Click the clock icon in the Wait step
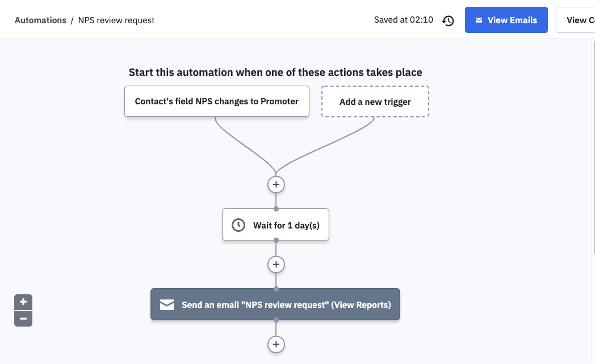The image size is (595, 364). point(238,225)
